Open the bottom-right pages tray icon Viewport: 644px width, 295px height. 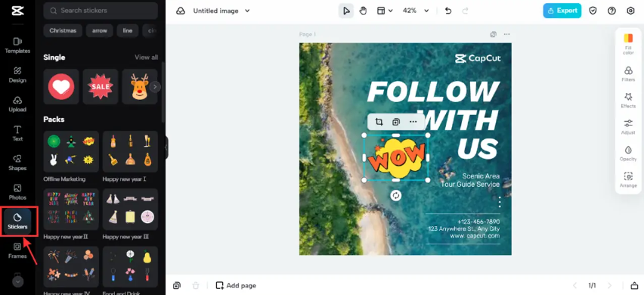635,286
